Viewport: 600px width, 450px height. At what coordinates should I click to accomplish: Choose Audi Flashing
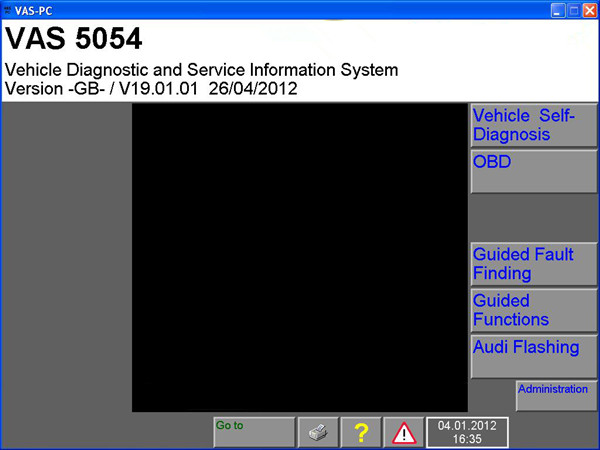[x=533, y=356]
